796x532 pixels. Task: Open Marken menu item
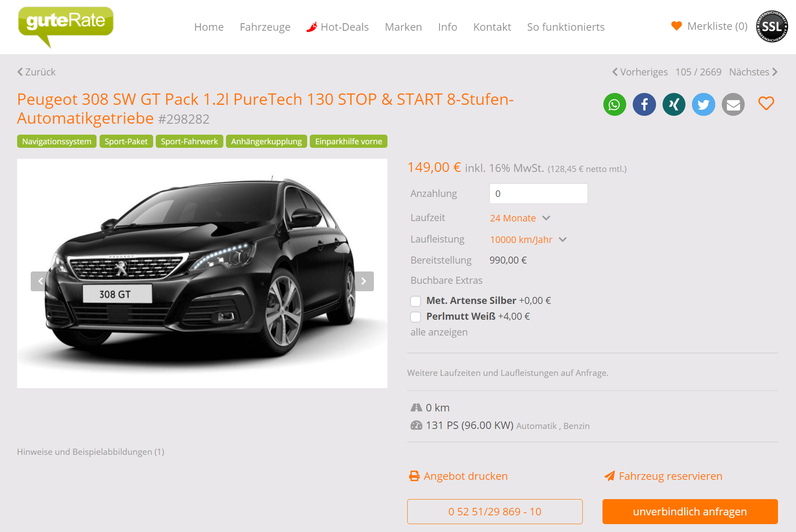point(403,27)
